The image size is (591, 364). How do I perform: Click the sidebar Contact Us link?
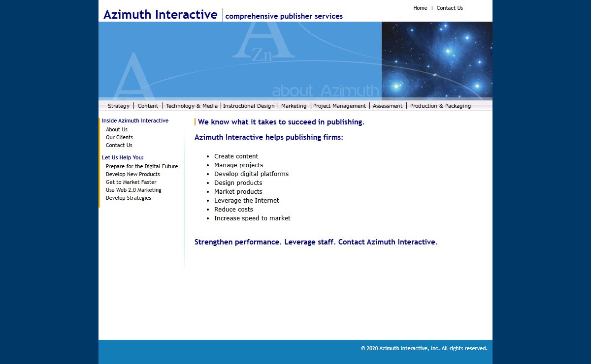[119, 145]
